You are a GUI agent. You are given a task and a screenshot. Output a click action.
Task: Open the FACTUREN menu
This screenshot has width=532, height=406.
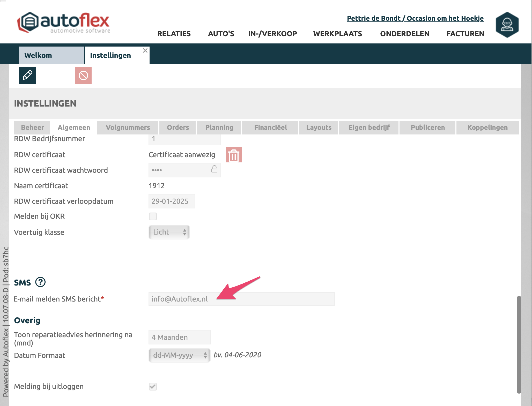465,34
